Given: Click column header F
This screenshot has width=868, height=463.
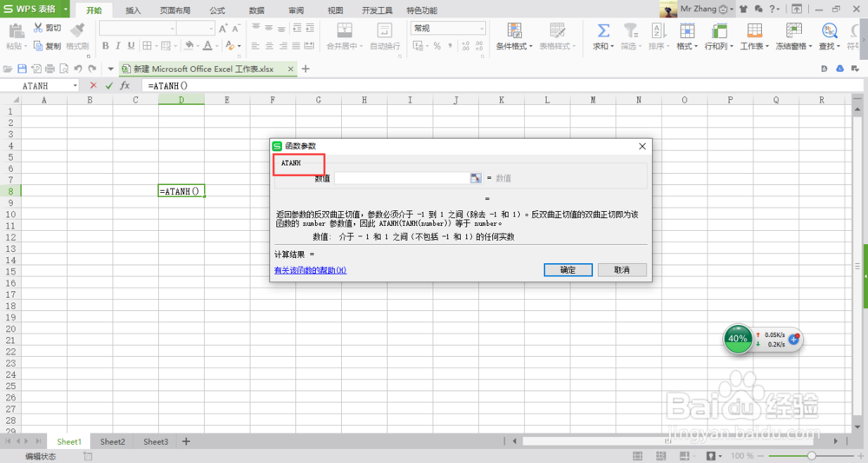Looking at the screenshot, I should pyautogui.click(x=273, y=100).
